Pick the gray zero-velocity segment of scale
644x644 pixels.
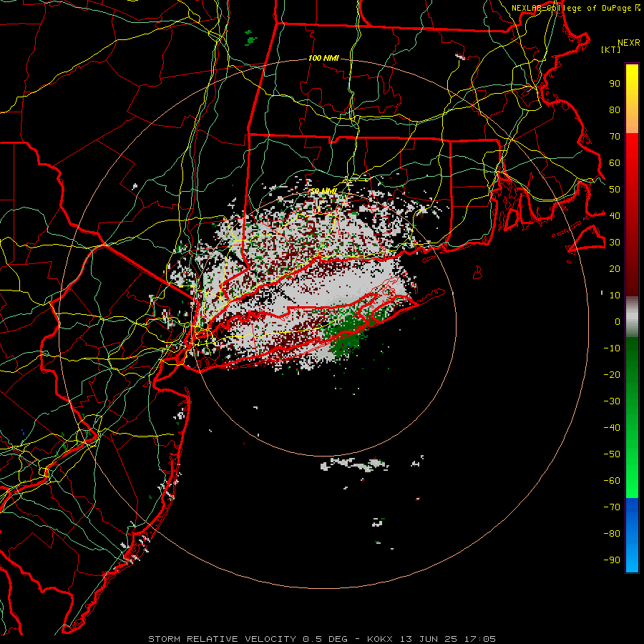tap(632, 317)
